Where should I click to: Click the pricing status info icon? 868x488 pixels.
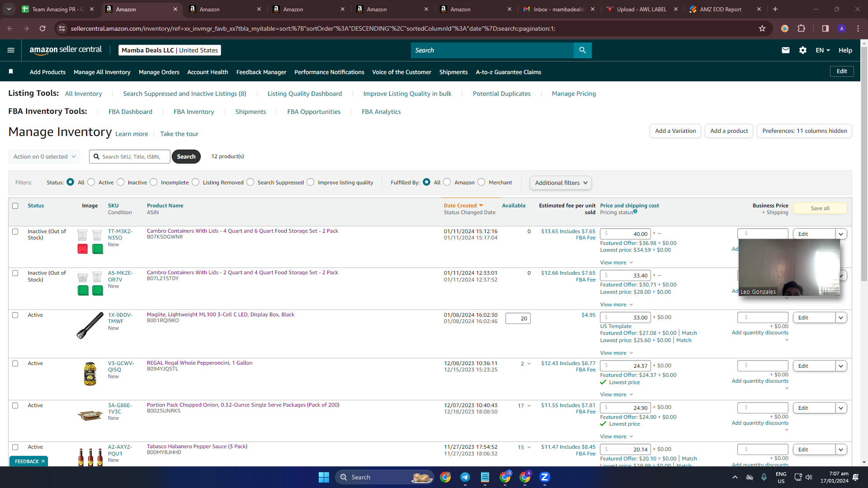(635, 211)
